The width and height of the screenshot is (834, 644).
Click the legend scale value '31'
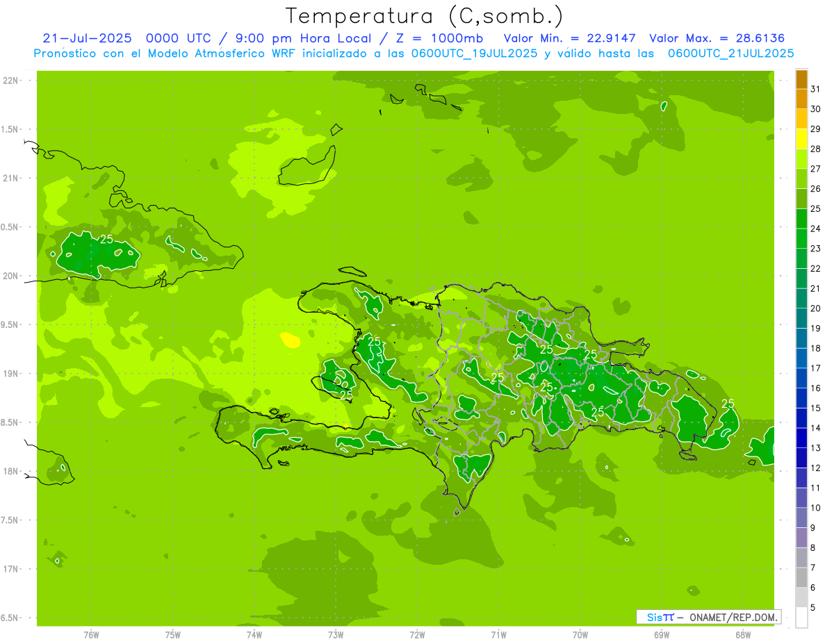[816, 89]
